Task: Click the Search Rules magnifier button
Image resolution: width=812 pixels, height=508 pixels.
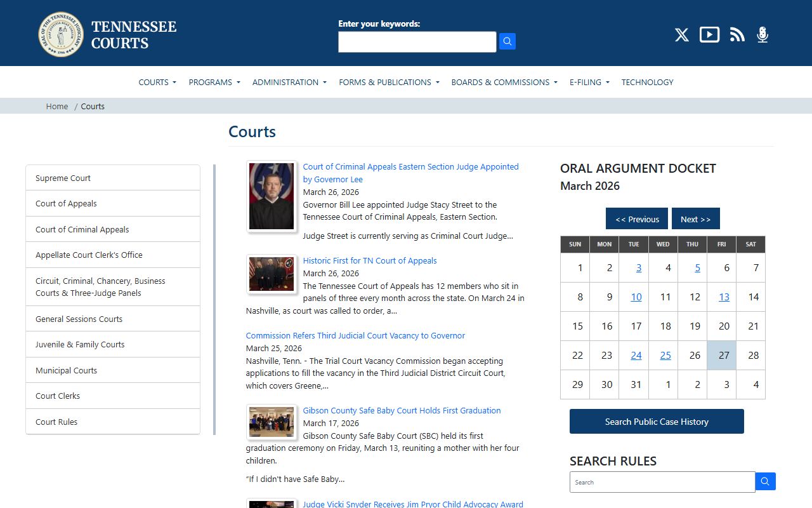Action: click(766, 481)
